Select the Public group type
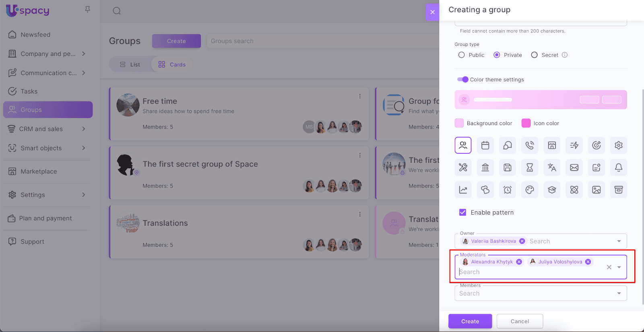The image size is (644, 332). (x=462, y=55)
